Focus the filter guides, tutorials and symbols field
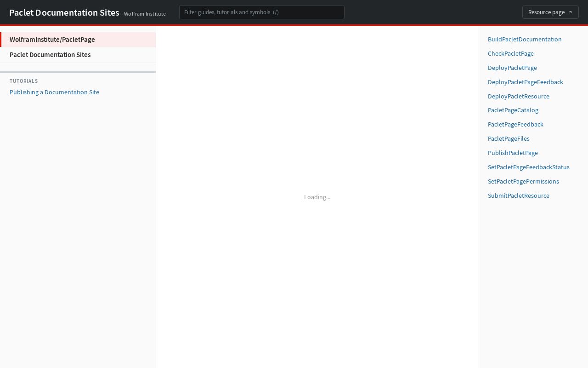 (262, 12)
